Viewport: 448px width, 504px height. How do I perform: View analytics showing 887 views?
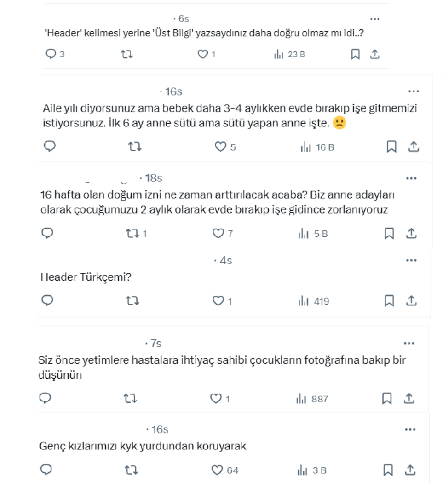pos(301,399)
